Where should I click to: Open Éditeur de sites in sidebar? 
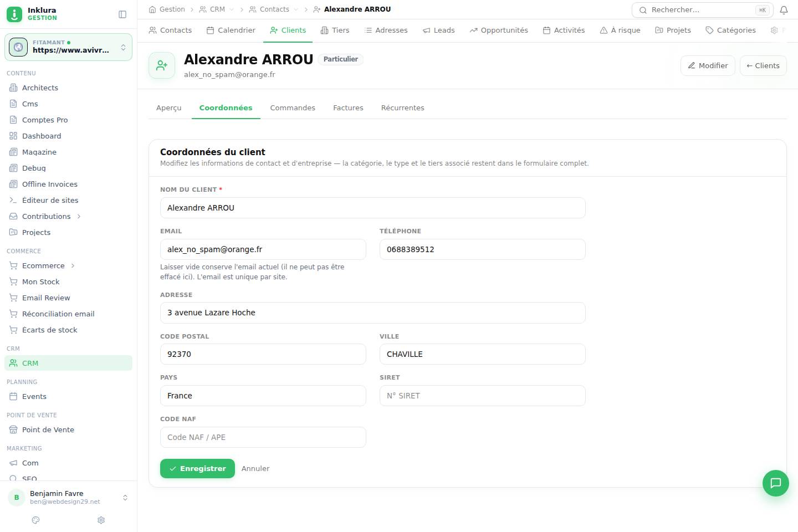click(68, 200)
